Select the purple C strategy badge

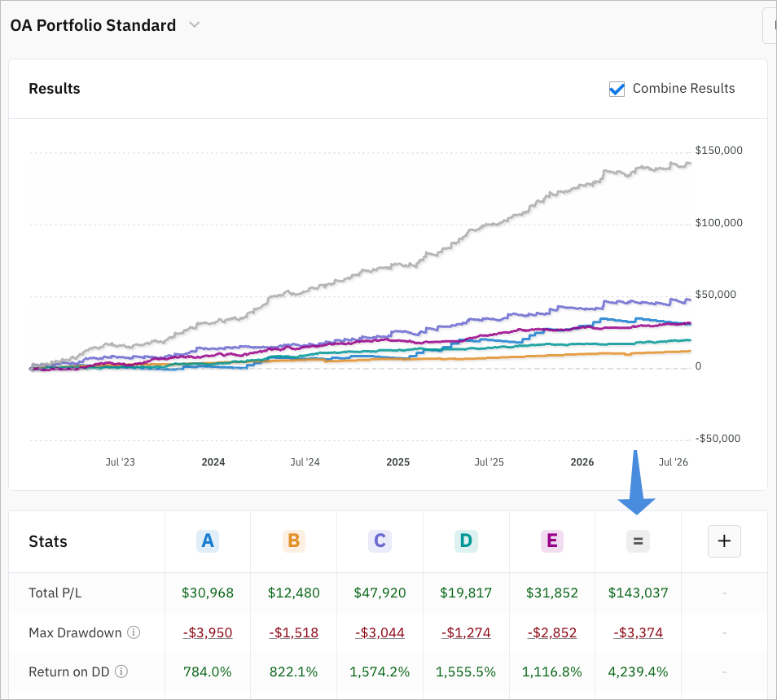point(380,540)
